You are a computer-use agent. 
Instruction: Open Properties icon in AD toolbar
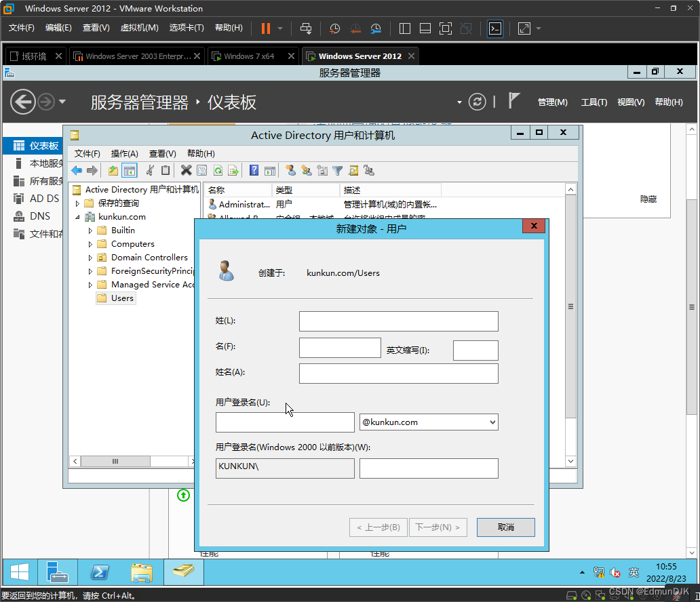tap(201, 170)
